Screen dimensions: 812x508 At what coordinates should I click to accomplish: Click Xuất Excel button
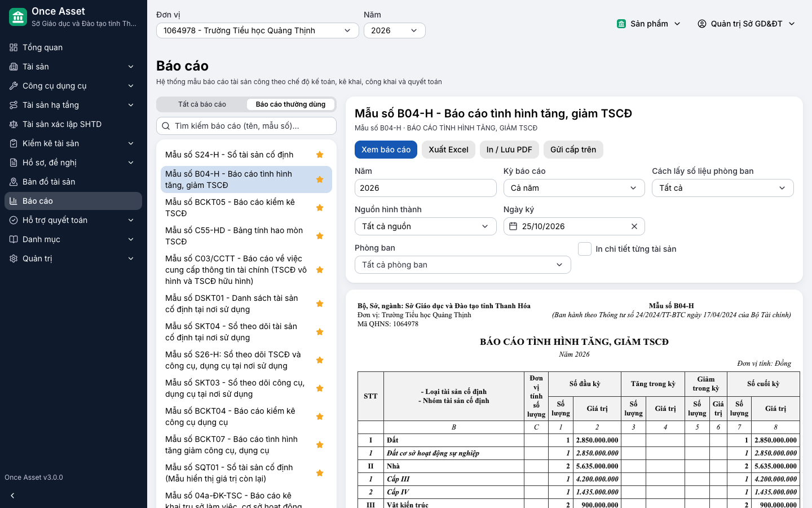point(448,150)
